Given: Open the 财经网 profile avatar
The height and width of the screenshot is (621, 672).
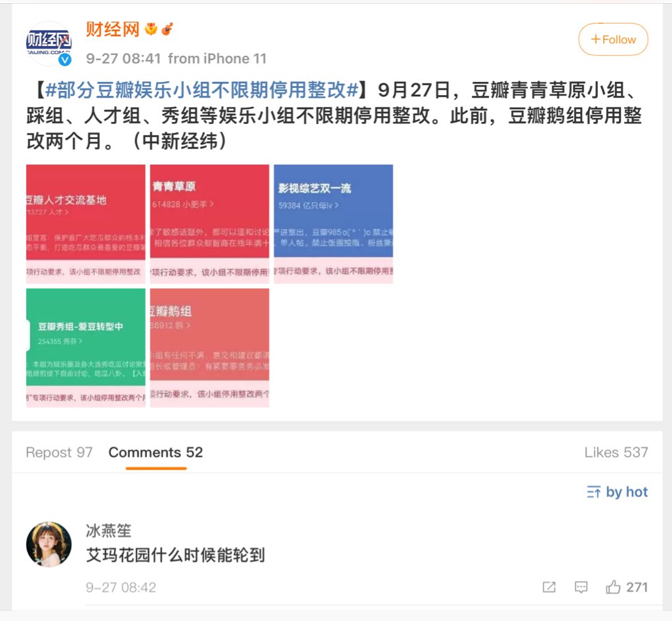Looking at the screenshot, I should coord(49,43).
